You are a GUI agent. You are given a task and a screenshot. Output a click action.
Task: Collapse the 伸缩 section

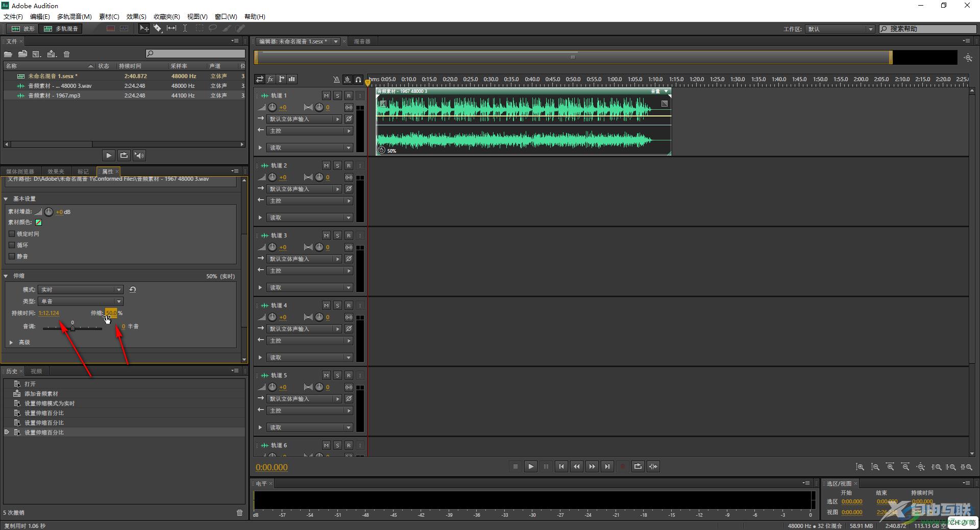(6, 276)
